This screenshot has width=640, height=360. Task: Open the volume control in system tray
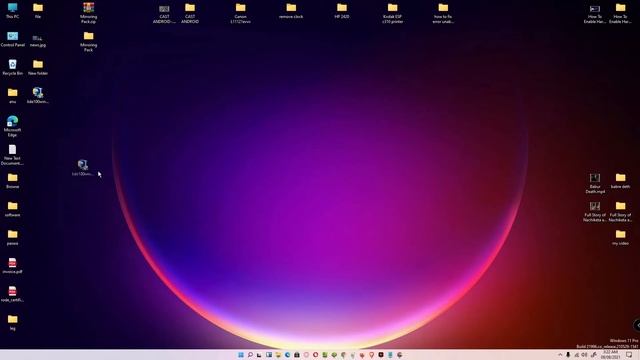584,355
